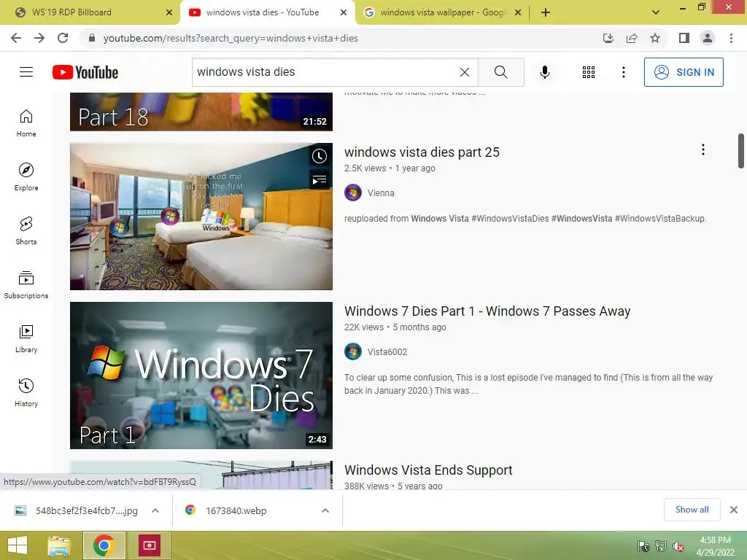747x560 pixels.
Task: Expand options for 1673840.webp download
Action: click(325, 510)
